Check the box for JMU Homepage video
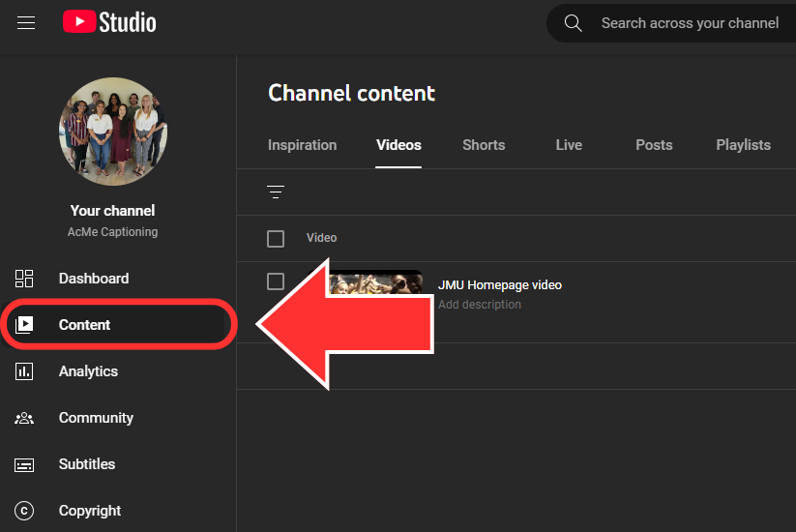This screenshot has height=532, width=796. [x=276, y=281]
